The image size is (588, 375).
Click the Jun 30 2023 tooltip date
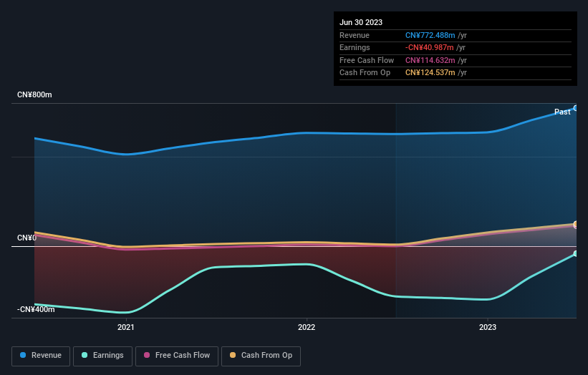click(x=361, y=22)
